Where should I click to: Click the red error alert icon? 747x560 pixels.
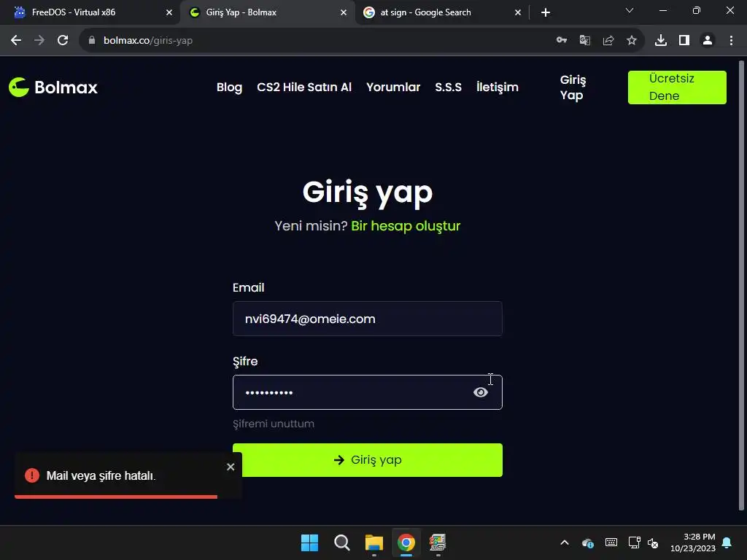(x=32, y=475)
